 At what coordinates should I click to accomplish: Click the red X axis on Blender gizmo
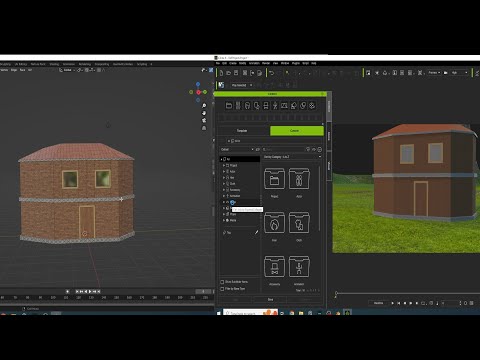coord(199,92)
